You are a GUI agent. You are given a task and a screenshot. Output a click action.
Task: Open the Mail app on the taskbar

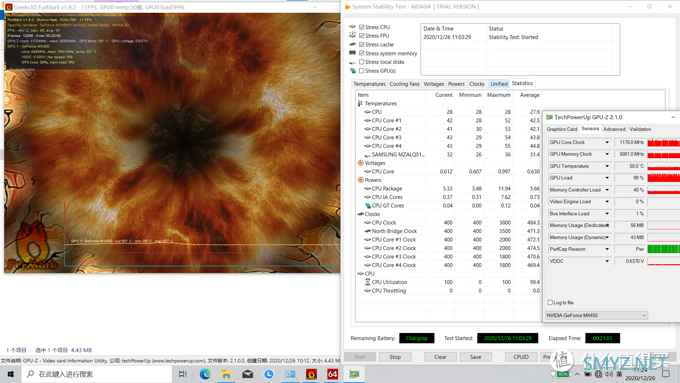(x=248, y=374)
